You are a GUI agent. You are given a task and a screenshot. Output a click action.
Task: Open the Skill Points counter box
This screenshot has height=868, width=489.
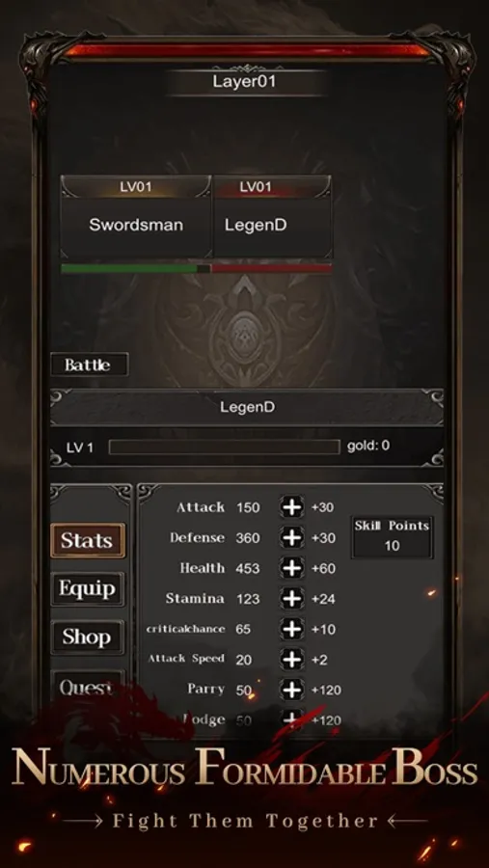click(393, 537)
